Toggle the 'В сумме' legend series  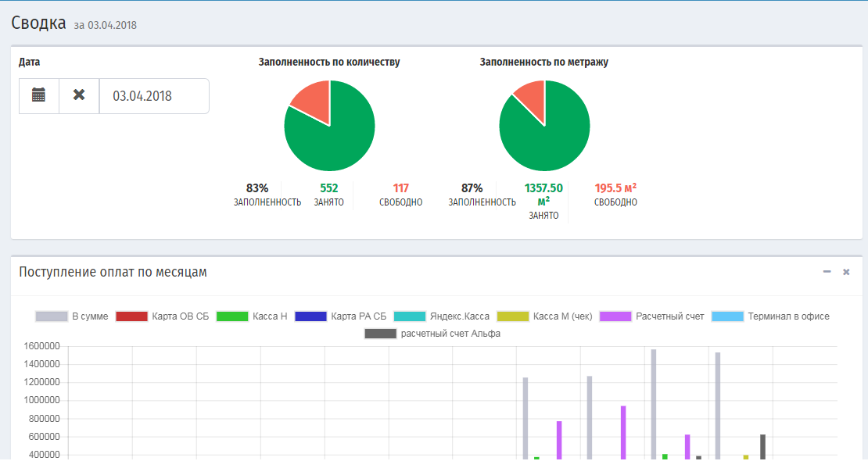72,316
